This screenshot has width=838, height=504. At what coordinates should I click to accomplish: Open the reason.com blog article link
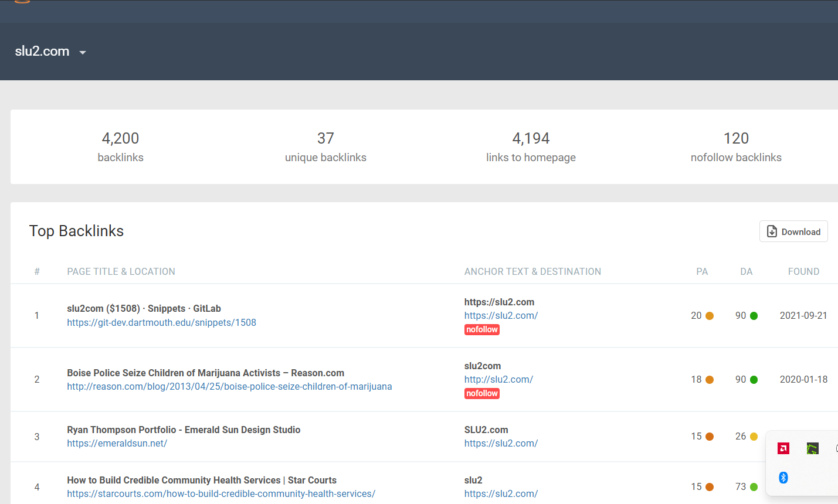pos(229,386)
